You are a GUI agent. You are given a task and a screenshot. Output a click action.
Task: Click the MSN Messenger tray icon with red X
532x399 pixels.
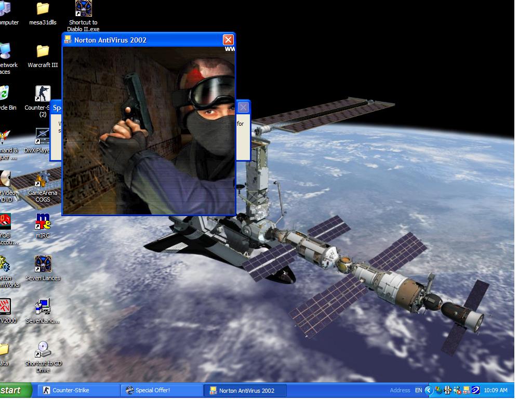(457, 391)
